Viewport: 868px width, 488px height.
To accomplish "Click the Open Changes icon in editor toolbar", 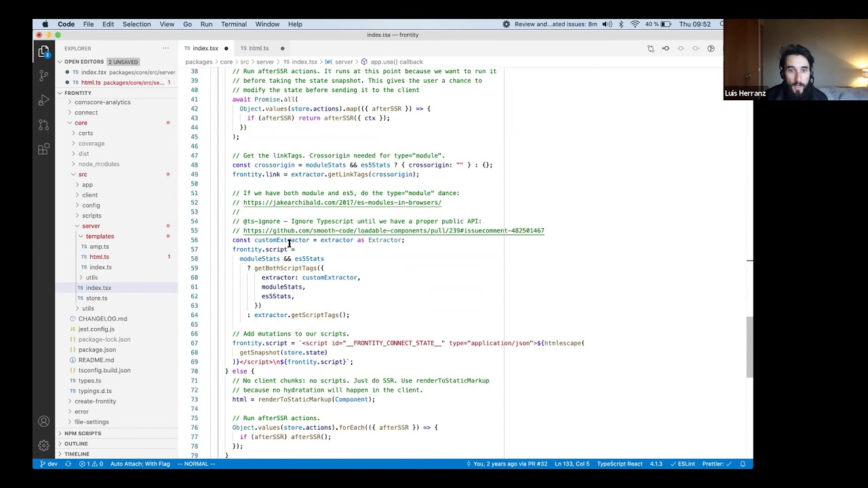I will (650, 48).
